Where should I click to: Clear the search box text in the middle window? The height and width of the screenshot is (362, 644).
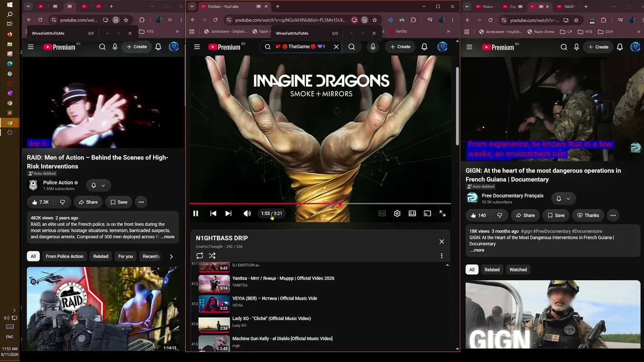(x=337, y=47)
